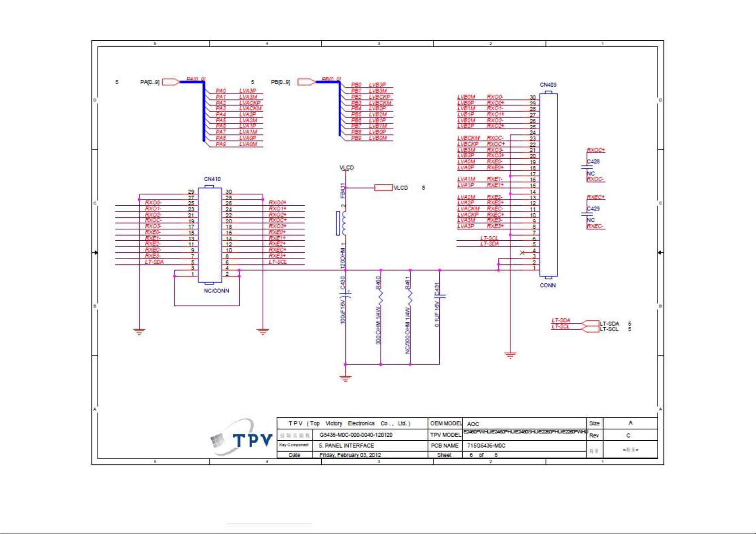This screenshot has height=534, width=756.
Task: Click the ground symbol beneath C430
Action: 345,378
